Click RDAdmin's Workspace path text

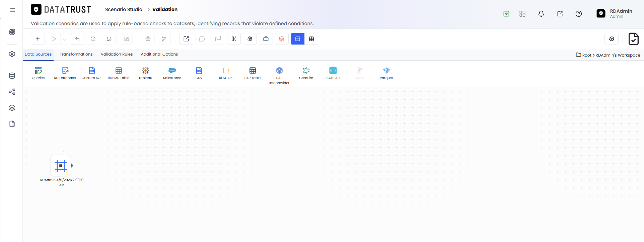[x=618, y=55]
